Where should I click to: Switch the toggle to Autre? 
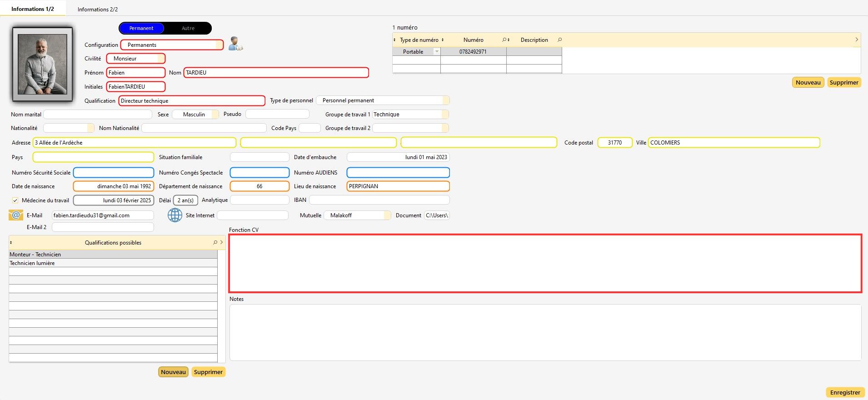188,28
